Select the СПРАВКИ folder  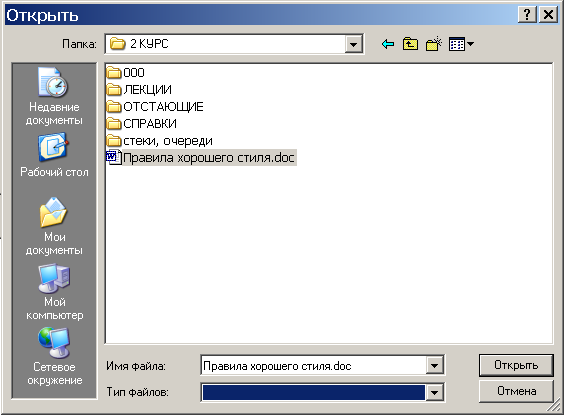point(142,123)
